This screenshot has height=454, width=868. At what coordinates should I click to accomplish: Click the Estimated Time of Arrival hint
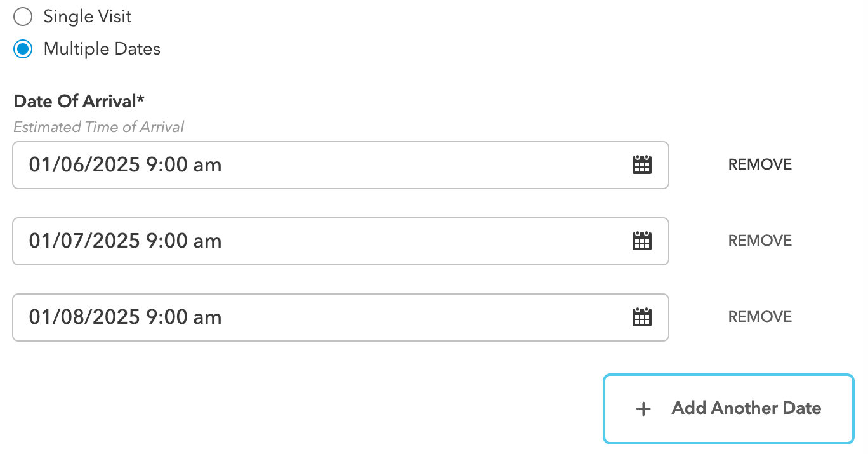pos(98,127)
